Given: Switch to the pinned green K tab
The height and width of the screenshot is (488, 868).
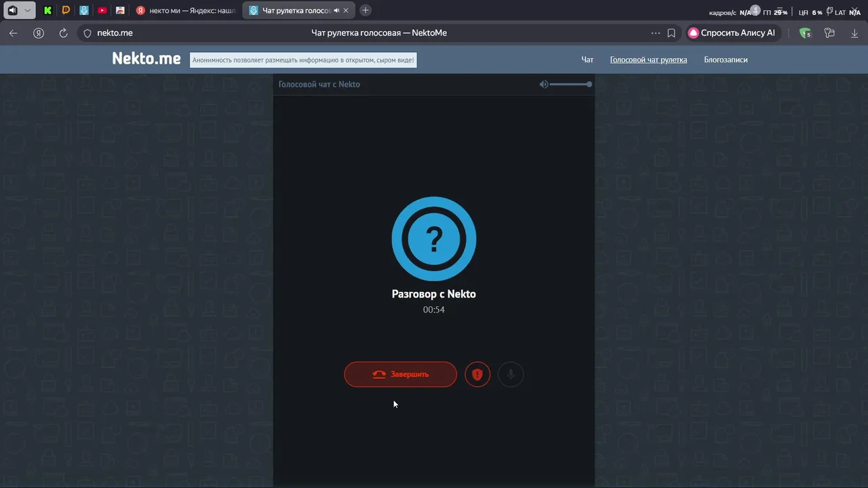Looking at the screenshot, I should [x=47, y=10].
